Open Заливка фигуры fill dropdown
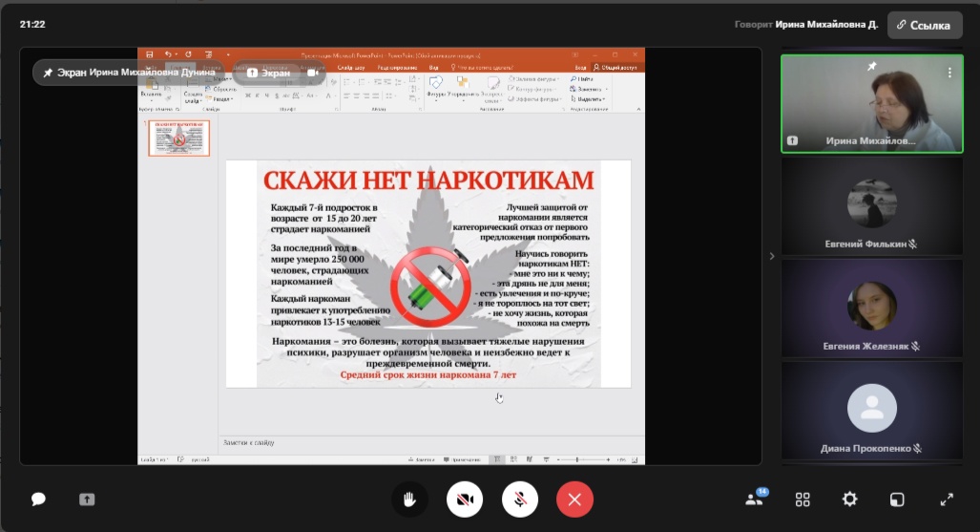This screenshot has width=980, height=532. [x=533, y=79]
